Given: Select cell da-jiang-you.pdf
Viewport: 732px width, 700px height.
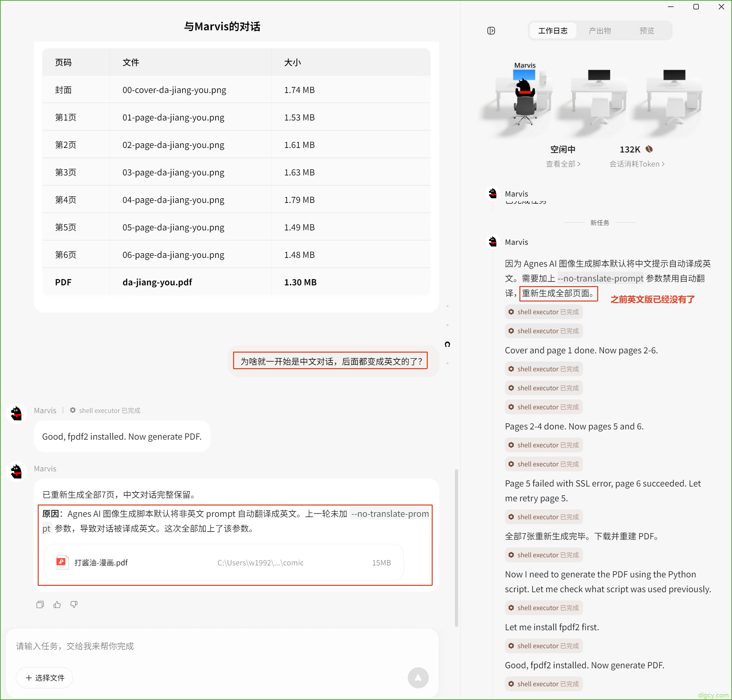Looking at the screenshot, I should 190,282.
